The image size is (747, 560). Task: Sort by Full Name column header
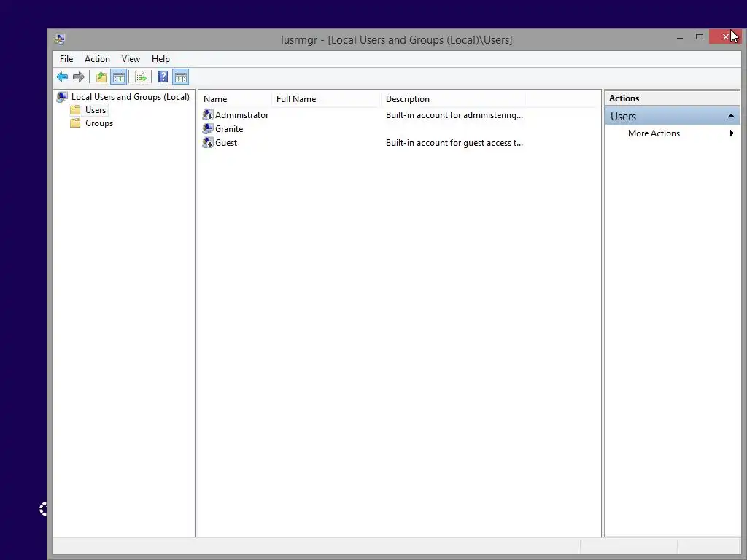tap(326, 99)
